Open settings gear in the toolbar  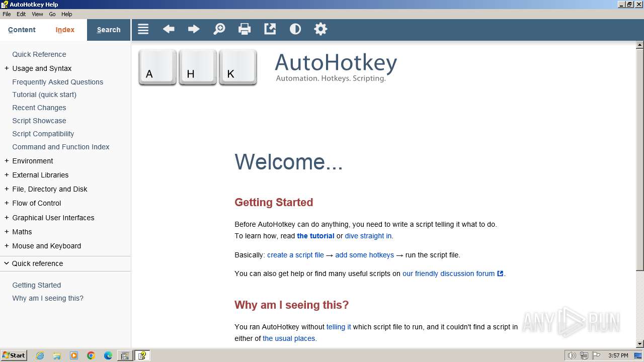click(320, 29)
